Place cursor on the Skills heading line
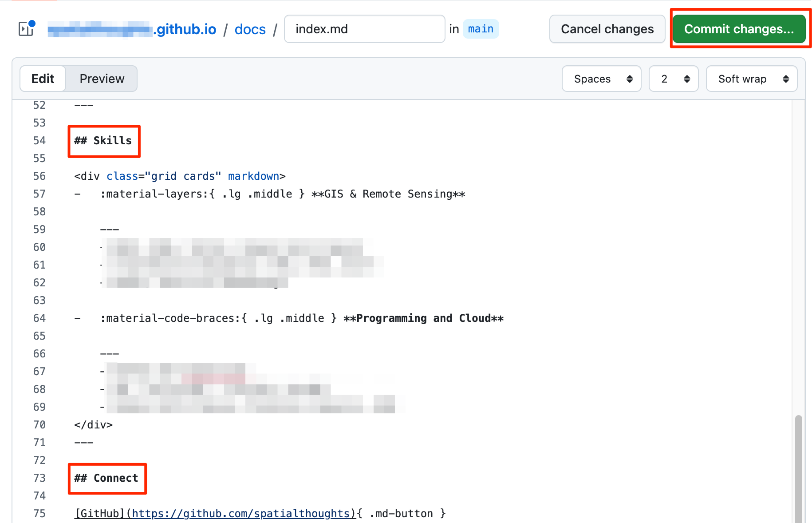Screen dimensions: 812x523 103,141
